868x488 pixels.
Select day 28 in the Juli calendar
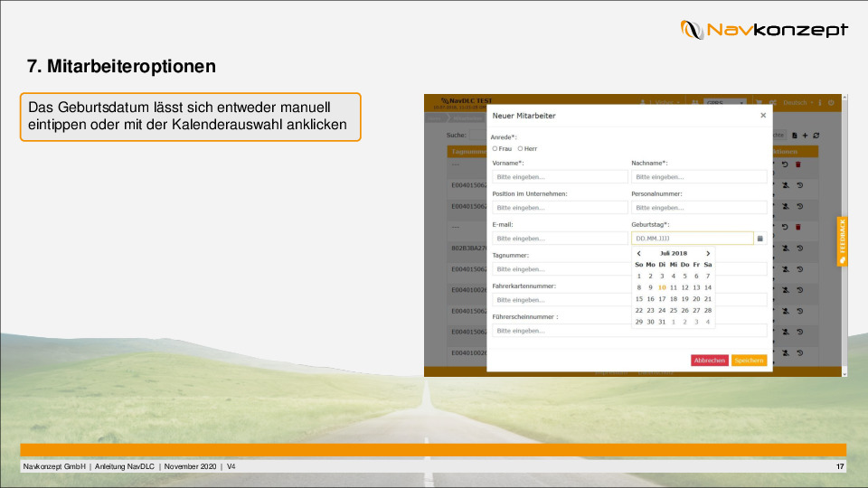707,310
